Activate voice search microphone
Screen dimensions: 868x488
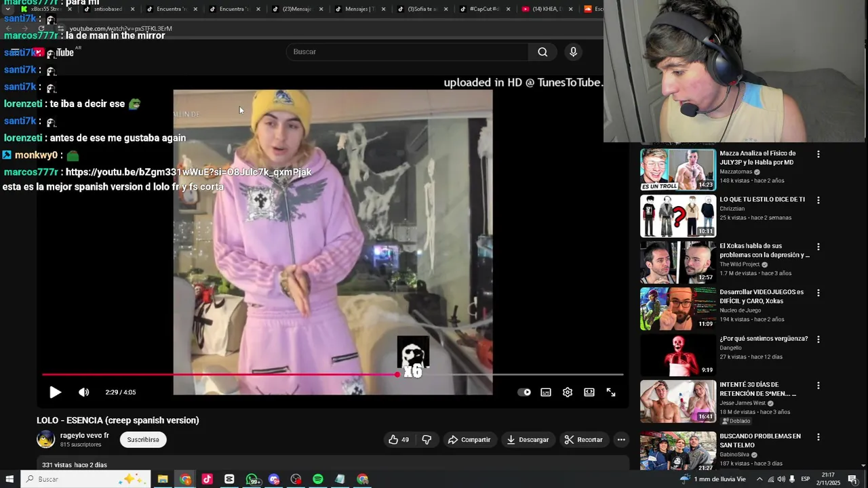573,52
